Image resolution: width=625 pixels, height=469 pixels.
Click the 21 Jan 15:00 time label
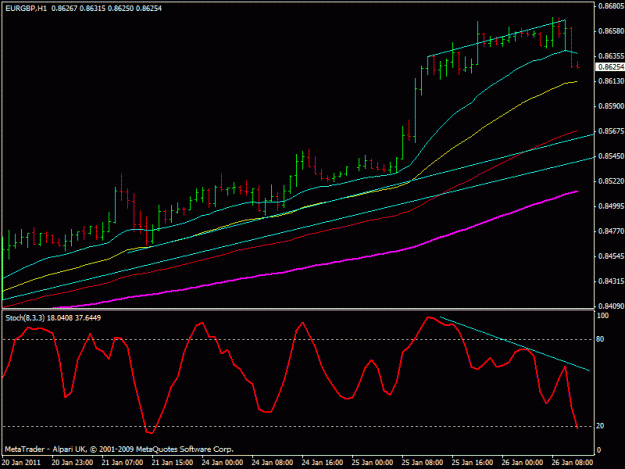(172, 463)
